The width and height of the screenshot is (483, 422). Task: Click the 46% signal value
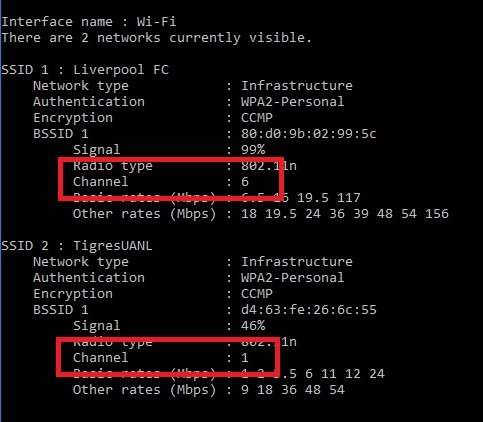[x=253, y=326]
